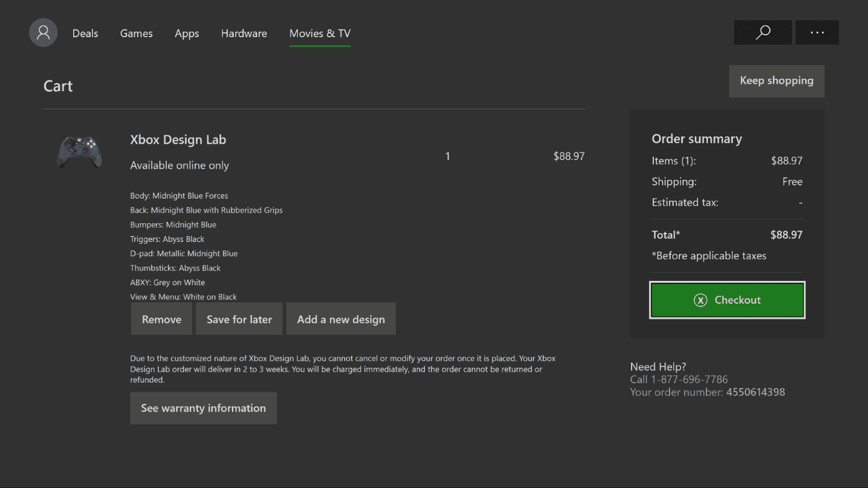The height and width of the screenshot is (488, 868).
Task: Click the bold total amount $88.97
Action: coord(787,235)
